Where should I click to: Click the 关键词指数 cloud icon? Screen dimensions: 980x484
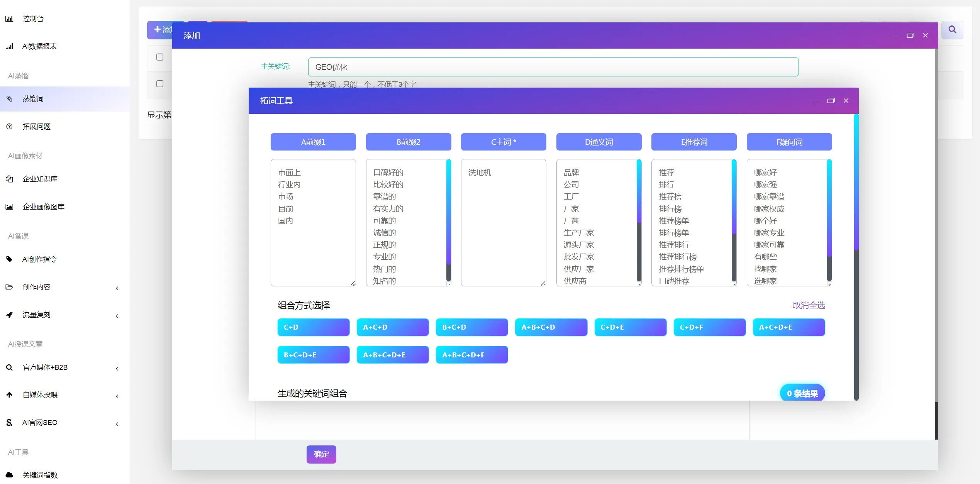9,475
